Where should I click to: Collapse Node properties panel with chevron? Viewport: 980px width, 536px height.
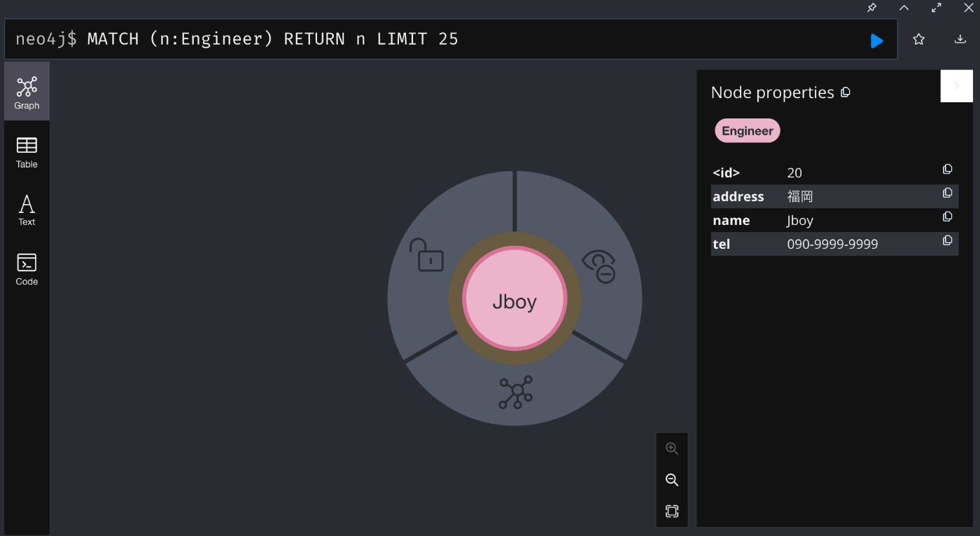pyautogui.click(x=957, y=86)
